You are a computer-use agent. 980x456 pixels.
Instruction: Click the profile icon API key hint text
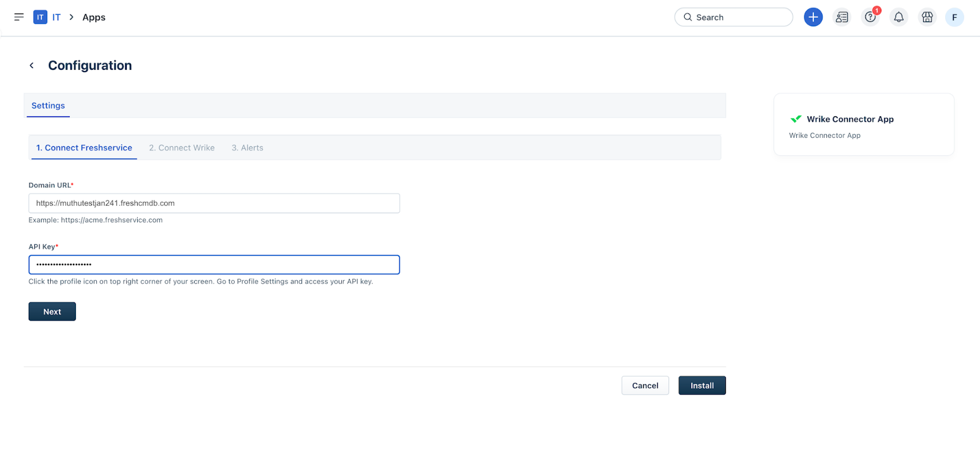tap(201, 282)
